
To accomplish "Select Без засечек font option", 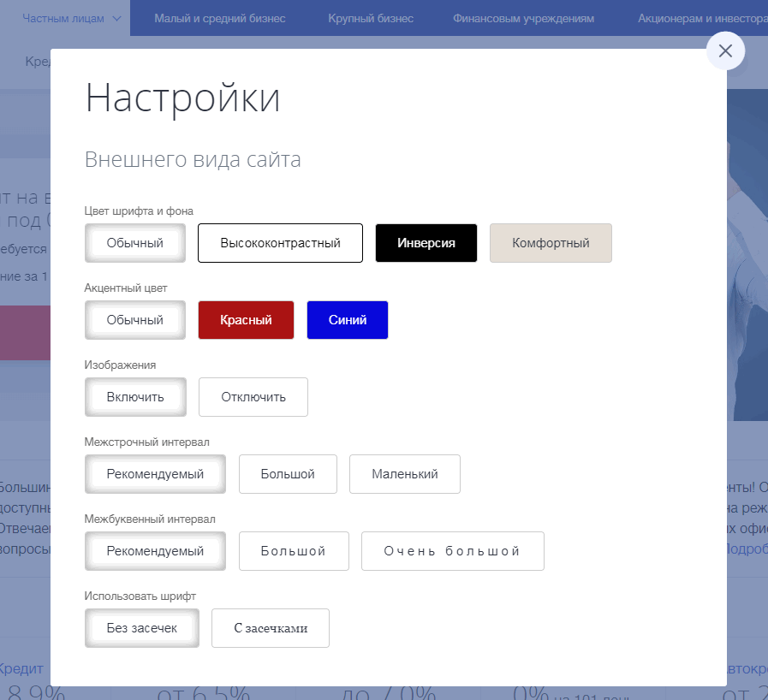I will point(141,628).
